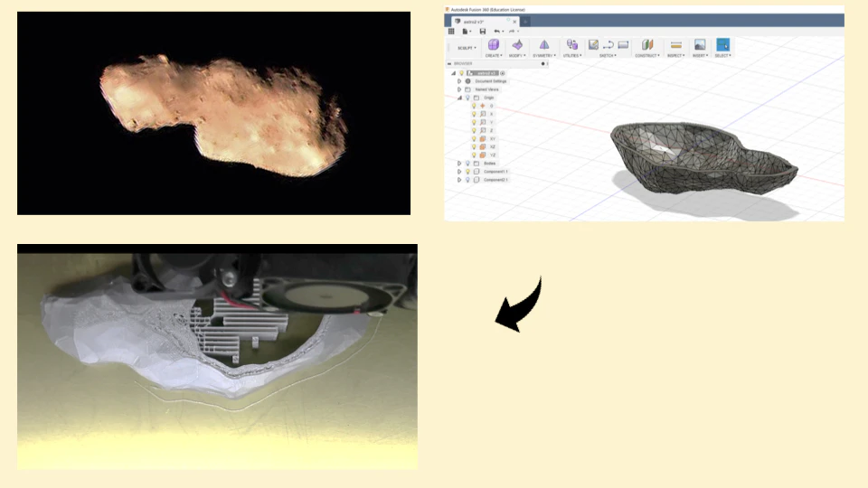Open the File menu icon
Screen dimensions: 868x488
tap(466, 32)
